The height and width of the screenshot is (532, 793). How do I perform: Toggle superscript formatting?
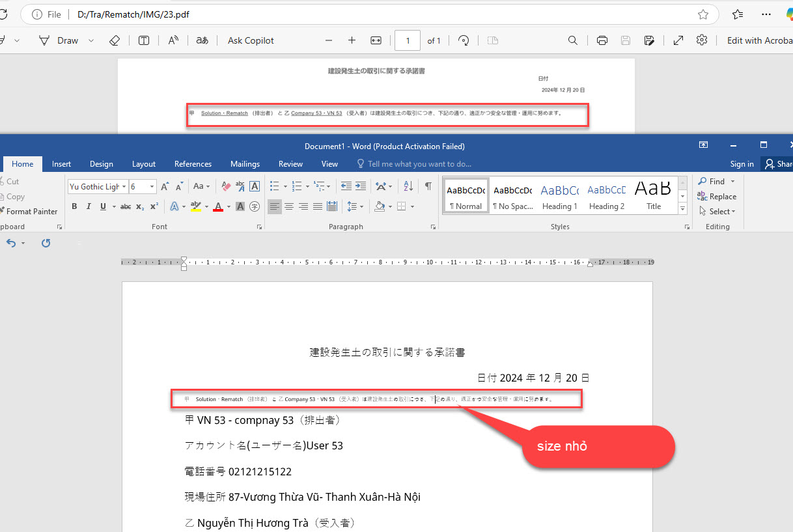pyautogui.click(x=154, y=206)
